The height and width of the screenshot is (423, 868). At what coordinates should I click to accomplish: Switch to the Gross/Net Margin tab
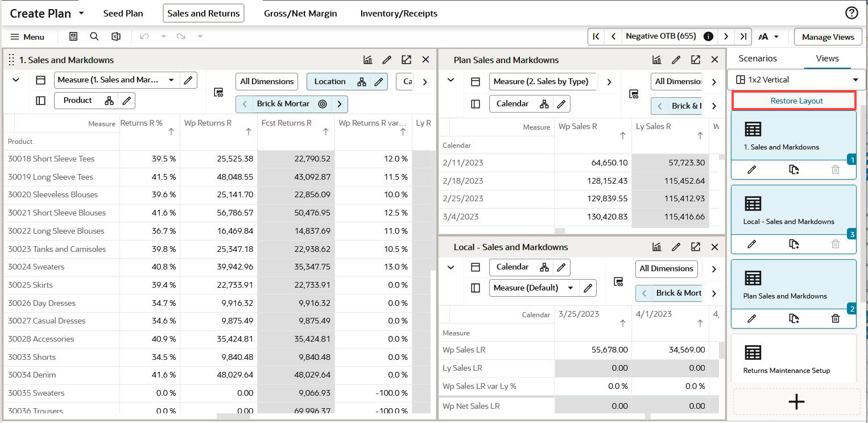(300, 13)
